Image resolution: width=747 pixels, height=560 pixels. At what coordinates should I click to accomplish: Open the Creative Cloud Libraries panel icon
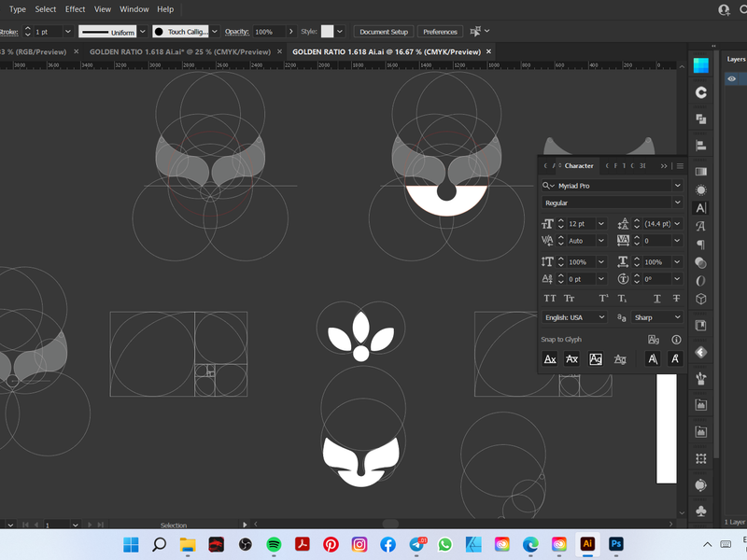[x=700, y=92]
